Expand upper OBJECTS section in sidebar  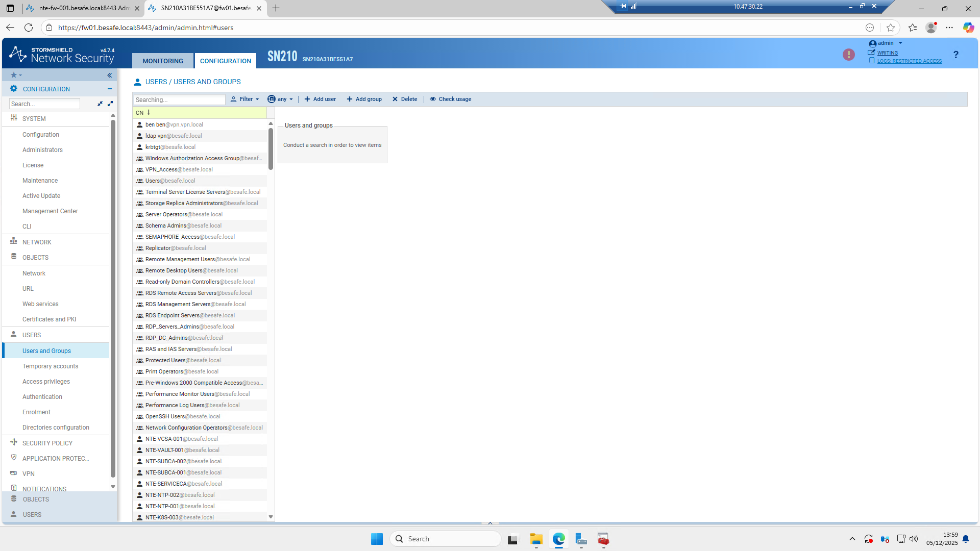click(35, 258)
